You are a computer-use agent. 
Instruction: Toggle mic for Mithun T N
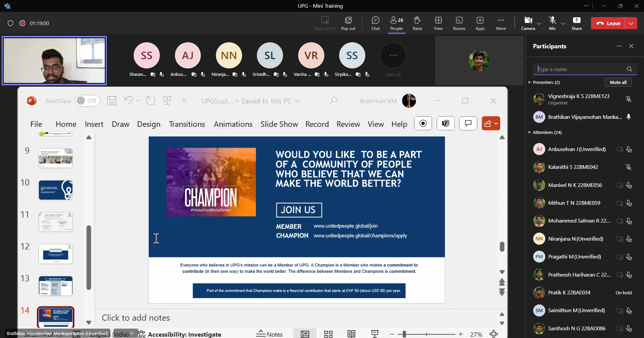pyautogui.click(x=629, y=203)
